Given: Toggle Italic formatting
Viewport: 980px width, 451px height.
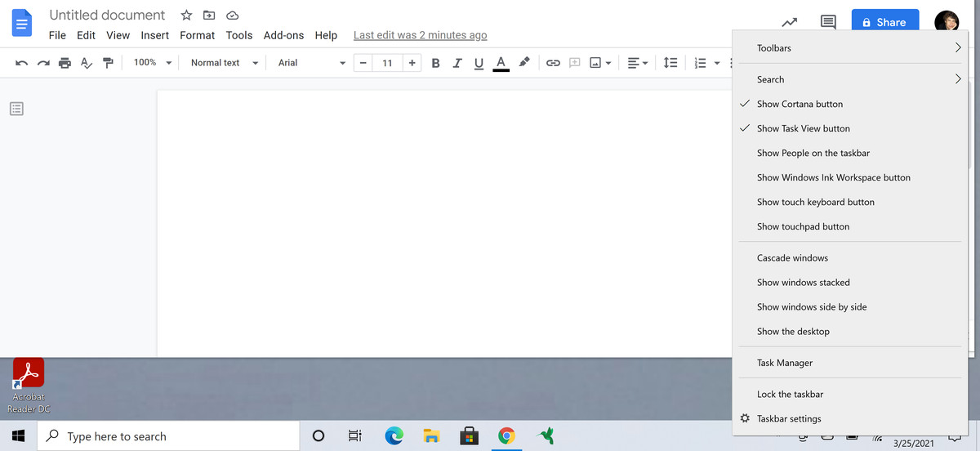Looking at the screenshot, I should tap(457, 63).
